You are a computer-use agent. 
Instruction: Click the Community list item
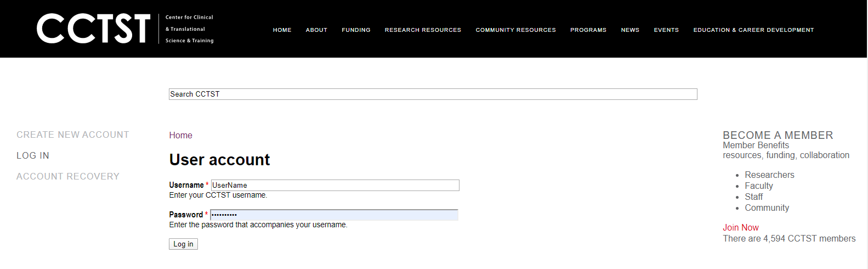(767, 208)
